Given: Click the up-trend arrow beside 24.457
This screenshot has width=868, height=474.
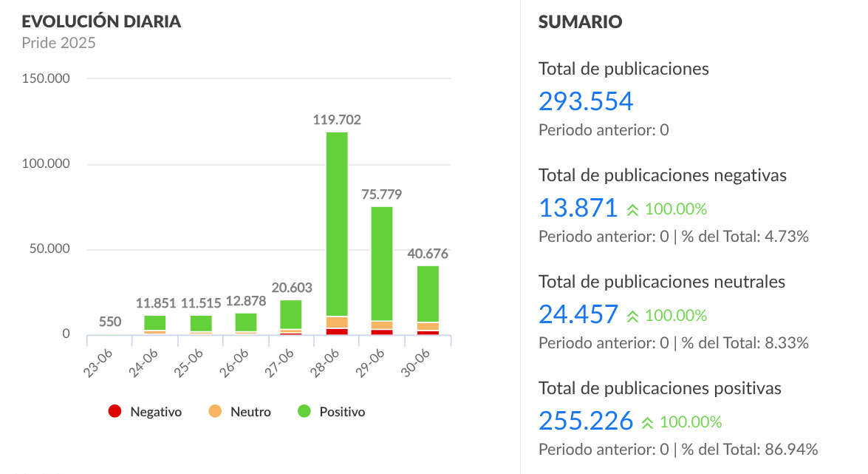Looking at the screenshot, I should click(633, 316).
